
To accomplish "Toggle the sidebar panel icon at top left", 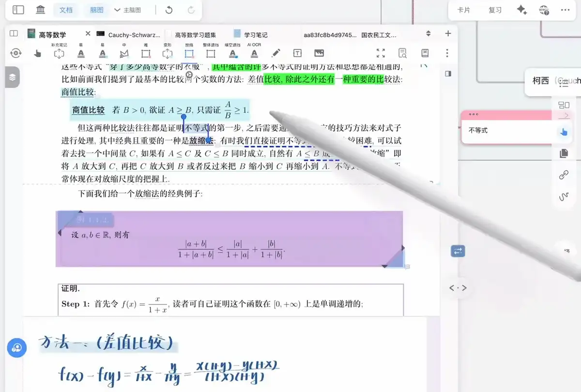I will coord(18,10).
